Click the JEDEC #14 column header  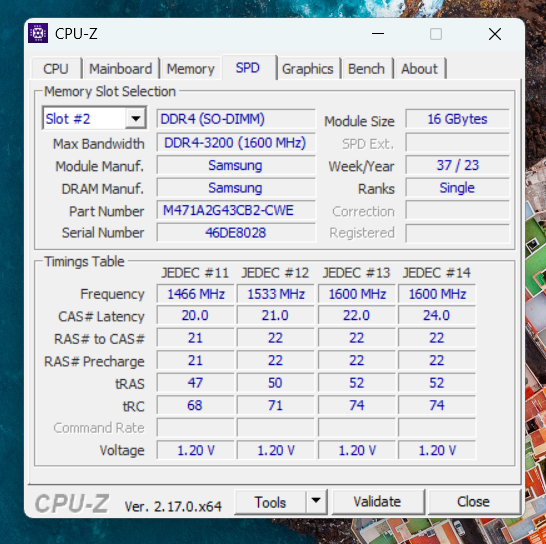coord(436,273)
